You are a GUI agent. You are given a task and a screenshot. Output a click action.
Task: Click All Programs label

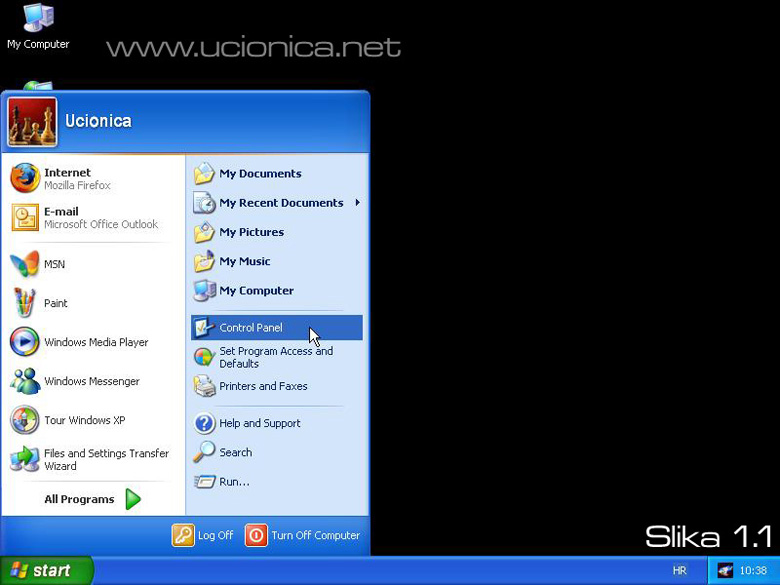click(79, 499)
